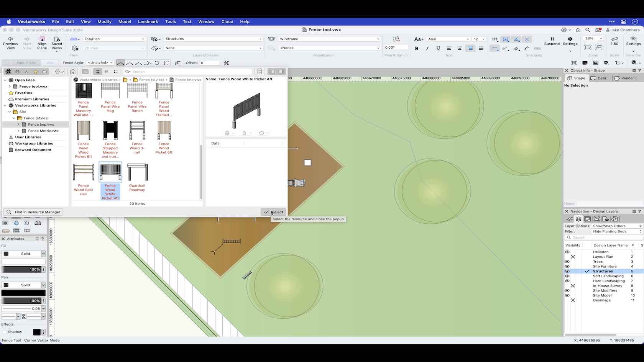This screenshot has width=644, height=362.
Task: Enable the Shadow effect checkbox
Action: pyautogui.click(x=5, y=332)
